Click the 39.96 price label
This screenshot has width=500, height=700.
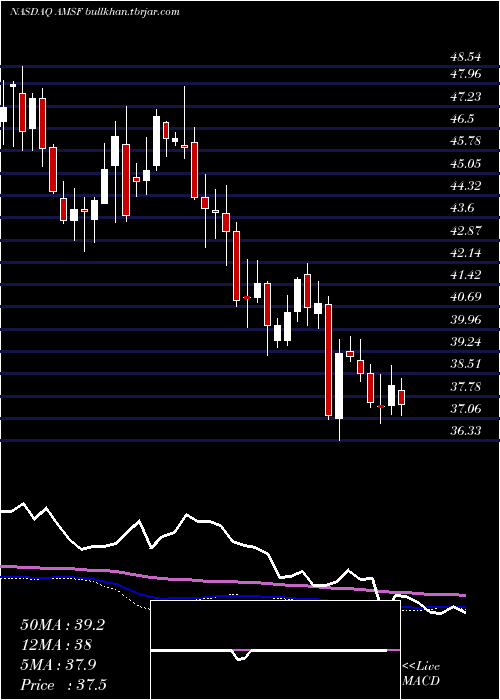click(x=466, y=319)
